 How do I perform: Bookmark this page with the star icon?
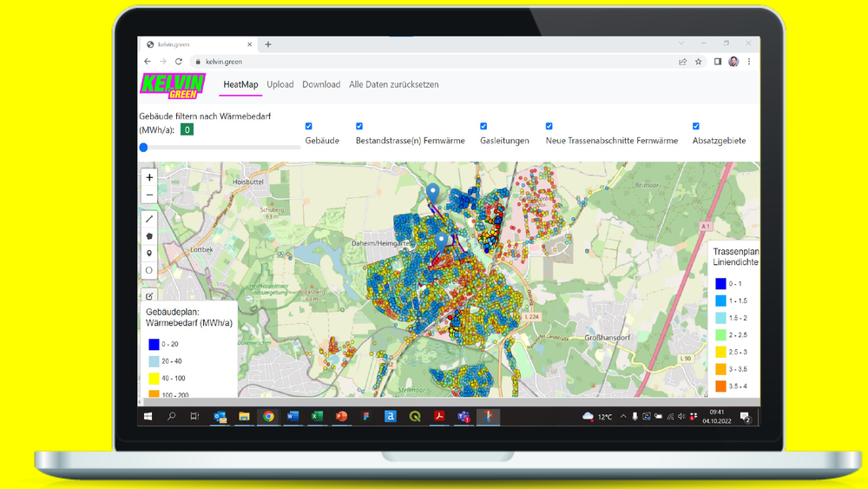[699, 62]
